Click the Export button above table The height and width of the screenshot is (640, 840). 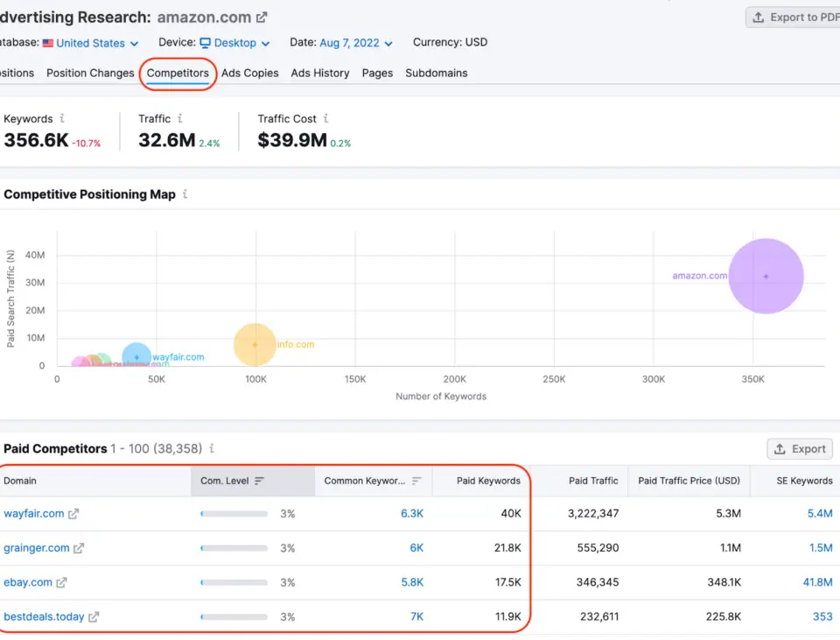click(x=800, y=448)
